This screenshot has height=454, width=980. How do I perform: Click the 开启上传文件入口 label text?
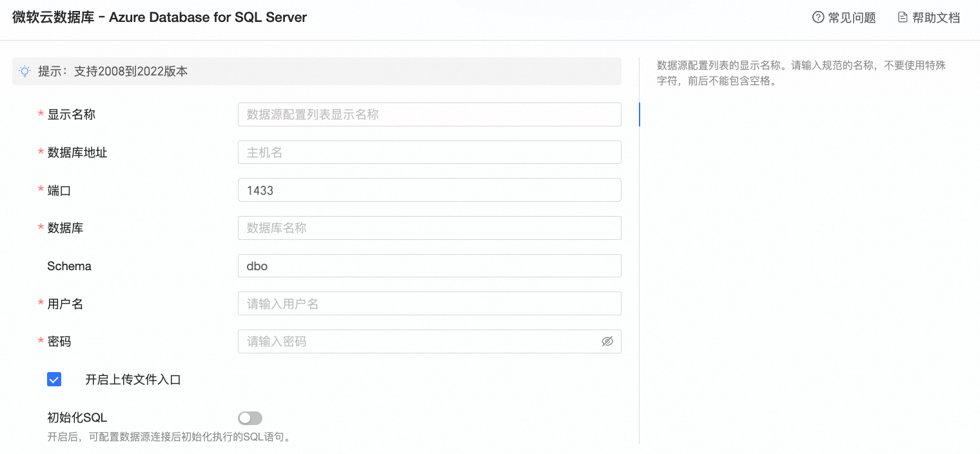coord(133,380)
